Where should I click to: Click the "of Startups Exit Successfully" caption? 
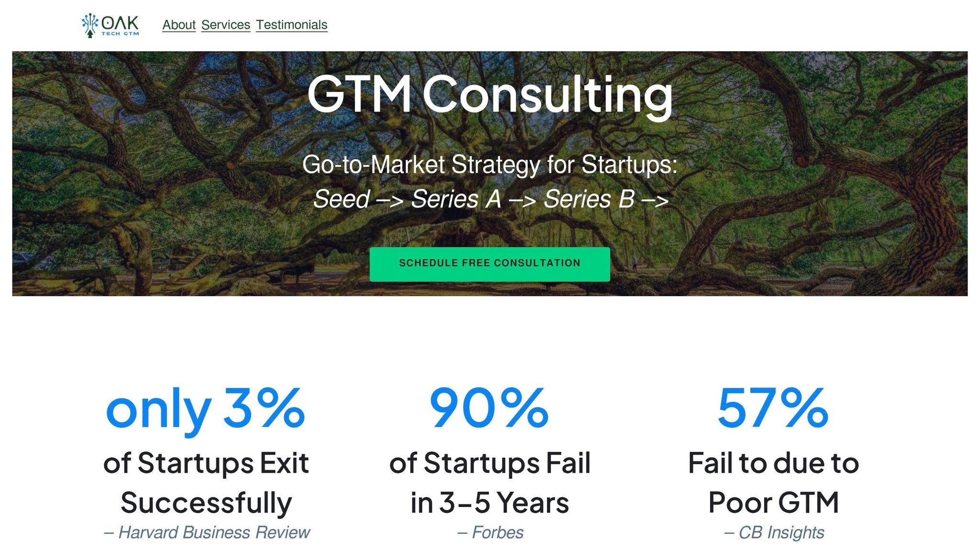[x=206, y=483]
